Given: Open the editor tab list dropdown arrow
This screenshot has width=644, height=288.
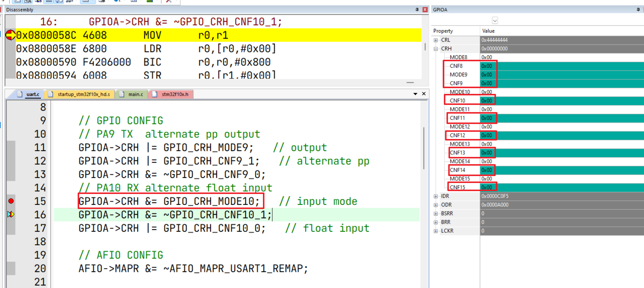Looking at the screenshot, I should (415, 94).
